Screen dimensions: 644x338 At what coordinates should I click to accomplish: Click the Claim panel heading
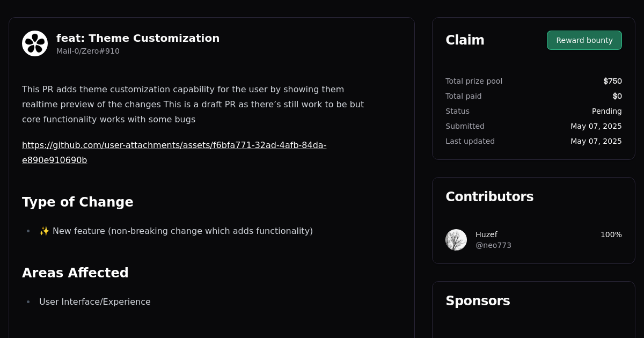pyautogui.click(x=465, y=40)
